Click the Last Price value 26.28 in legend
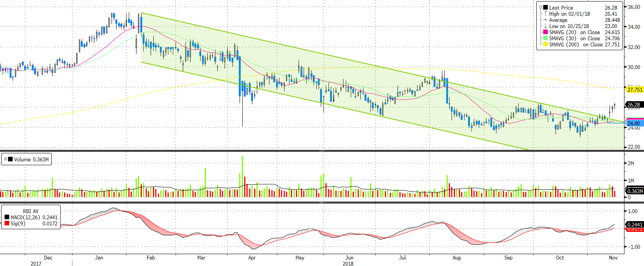Screen dimensions: 644x266 [x=611, y=8]
